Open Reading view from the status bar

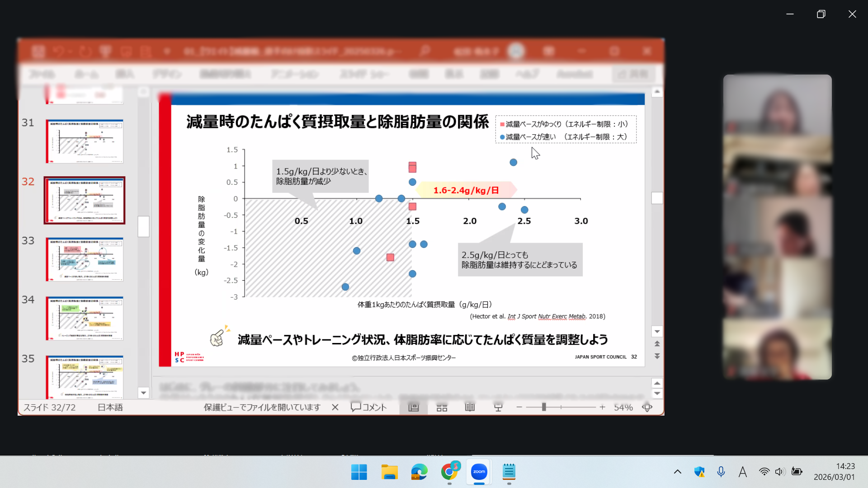tap(470, 407)
